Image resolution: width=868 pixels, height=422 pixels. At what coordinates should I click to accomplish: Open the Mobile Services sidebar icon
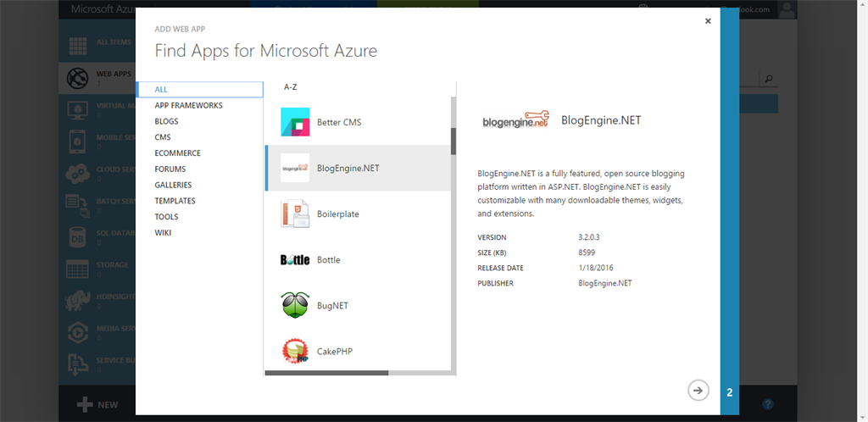pos(77,142)
